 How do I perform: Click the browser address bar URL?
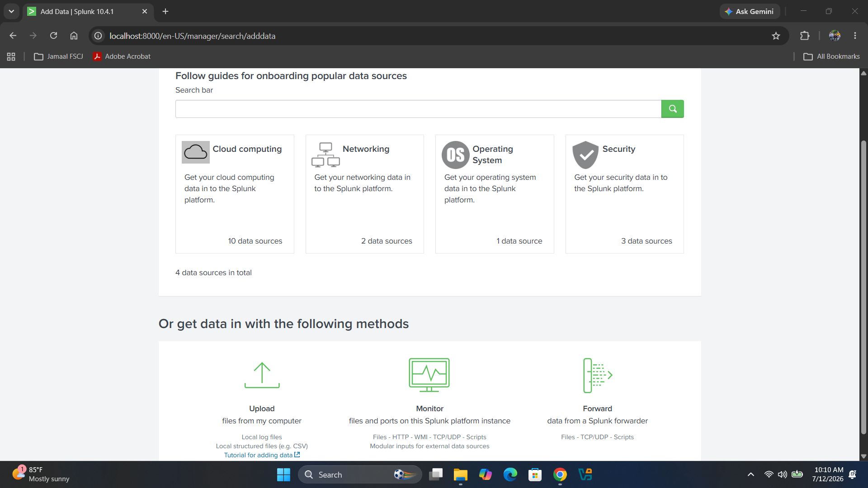[192, 36]
